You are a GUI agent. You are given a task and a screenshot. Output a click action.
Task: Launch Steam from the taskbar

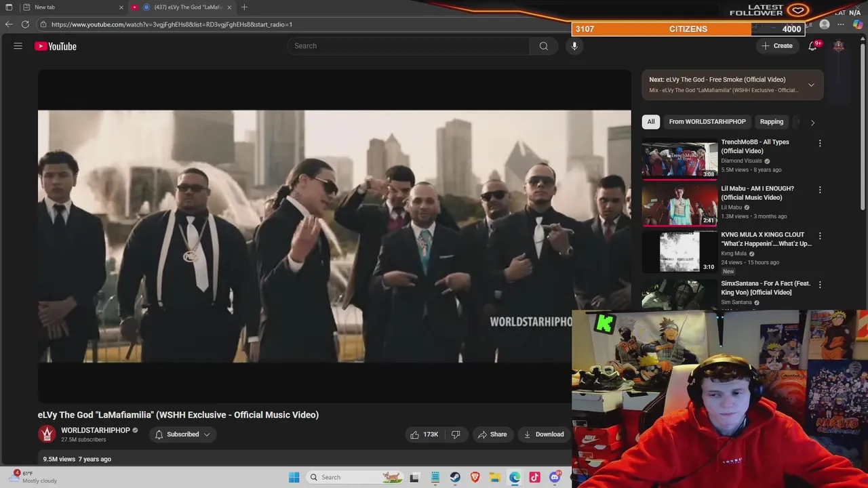click(455, 477)
